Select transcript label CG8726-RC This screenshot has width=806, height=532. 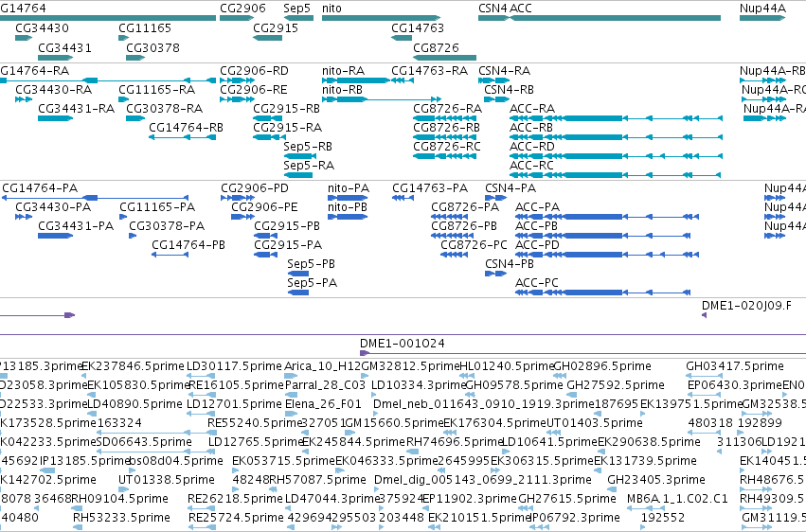point(447,147)
